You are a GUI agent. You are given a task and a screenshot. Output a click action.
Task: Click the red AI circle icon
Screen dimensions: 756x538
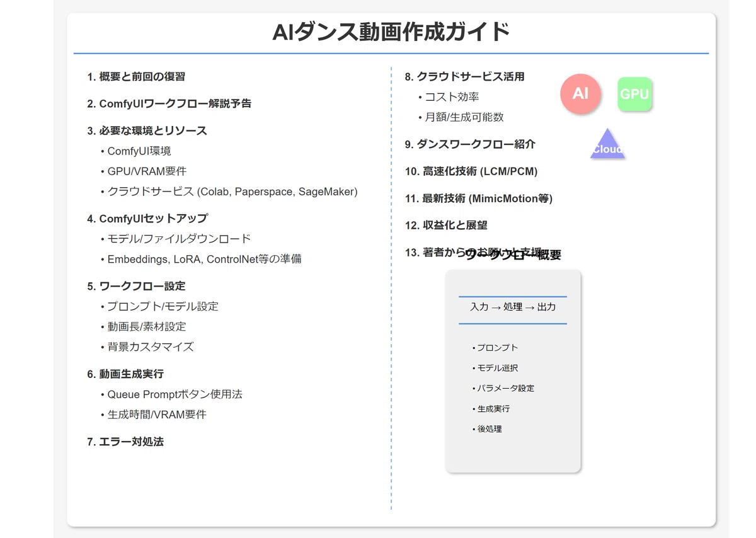click(x=580, y=93)
